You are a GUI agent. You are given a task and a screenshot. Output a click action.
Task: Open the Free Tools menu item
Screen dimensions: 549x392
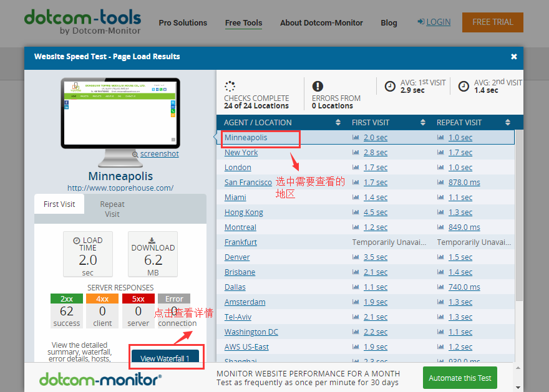tap(243, 23)
